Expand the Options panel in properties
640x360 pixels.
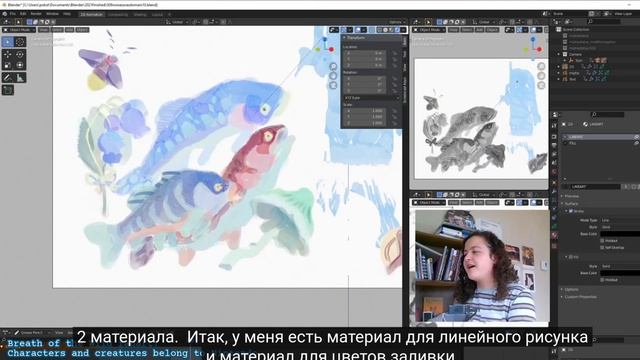click(x=571, y=289)
